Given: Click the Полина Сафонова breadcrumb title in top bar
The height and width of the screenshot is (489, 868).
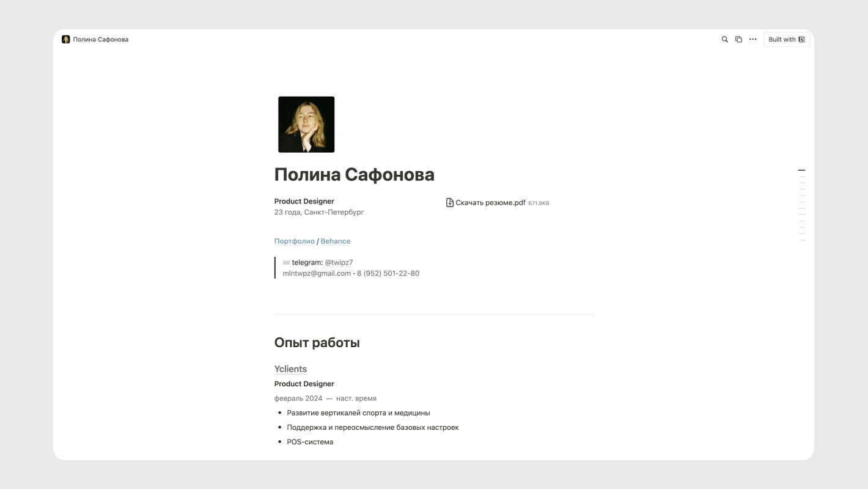Looking at the screenshot, I should click(x=101, y=39).
